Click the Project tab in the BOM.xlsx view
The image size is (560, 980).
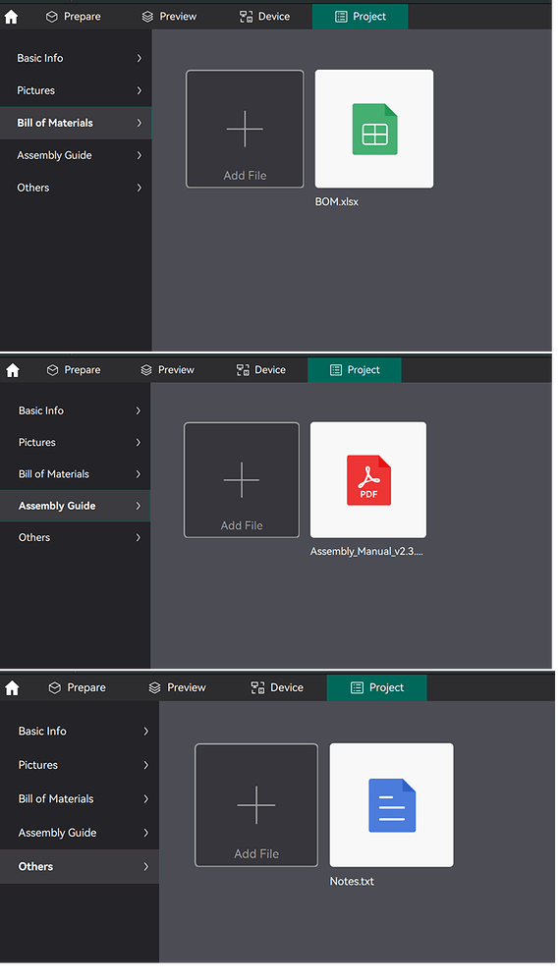click(x=360, y=17)
